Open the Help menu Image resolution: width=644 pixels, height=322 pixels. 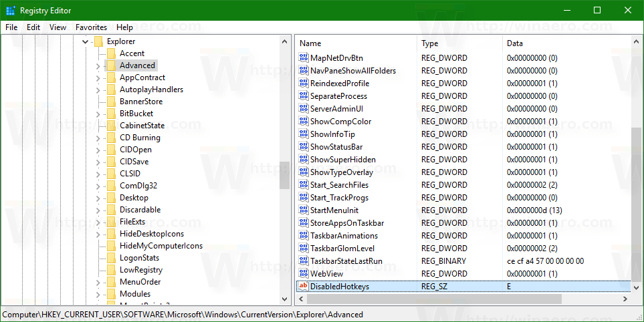coord(124,27)
